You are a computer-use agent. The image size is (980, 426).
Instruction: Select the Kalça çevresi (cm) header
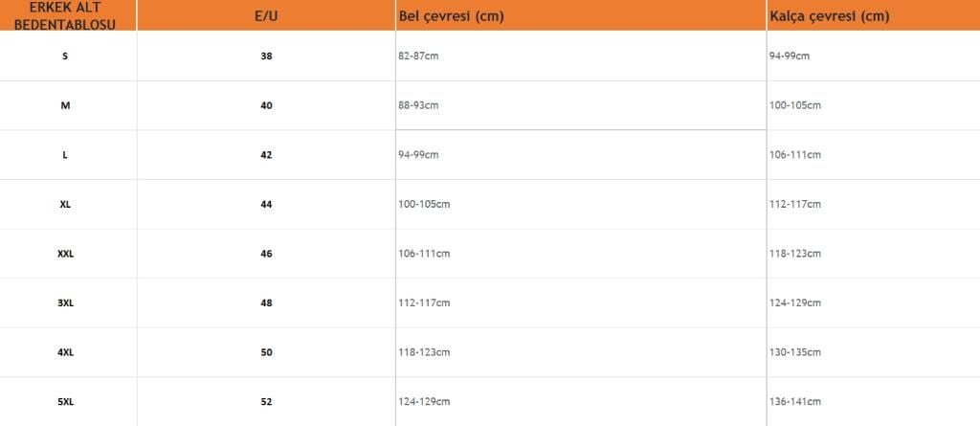coord(829,16)
